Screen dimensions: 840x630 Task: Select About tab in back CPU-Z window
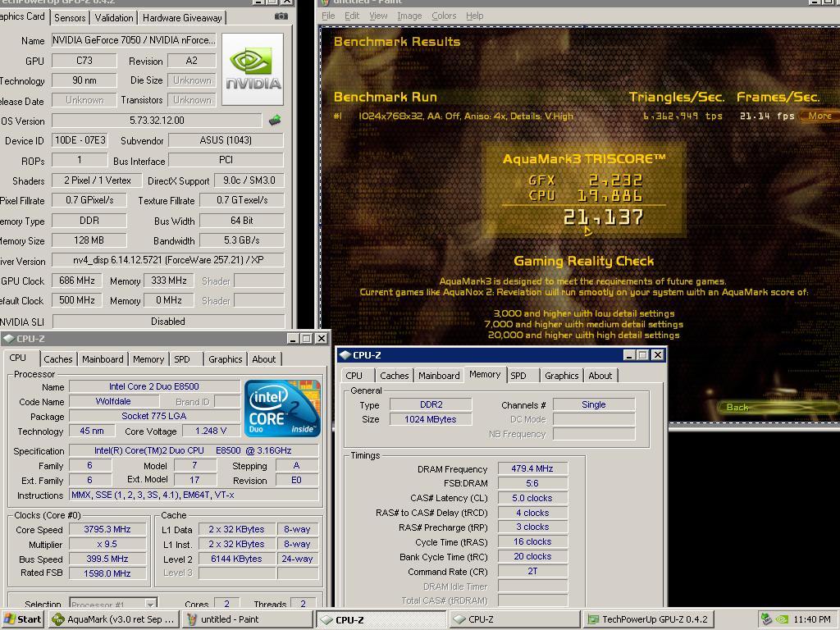263,359
